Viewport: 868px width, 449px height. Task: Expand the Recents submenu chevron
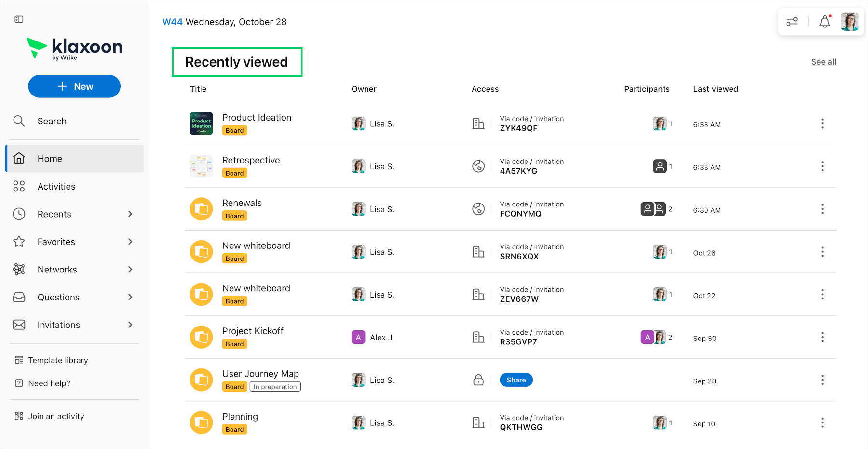click(130, 214)
